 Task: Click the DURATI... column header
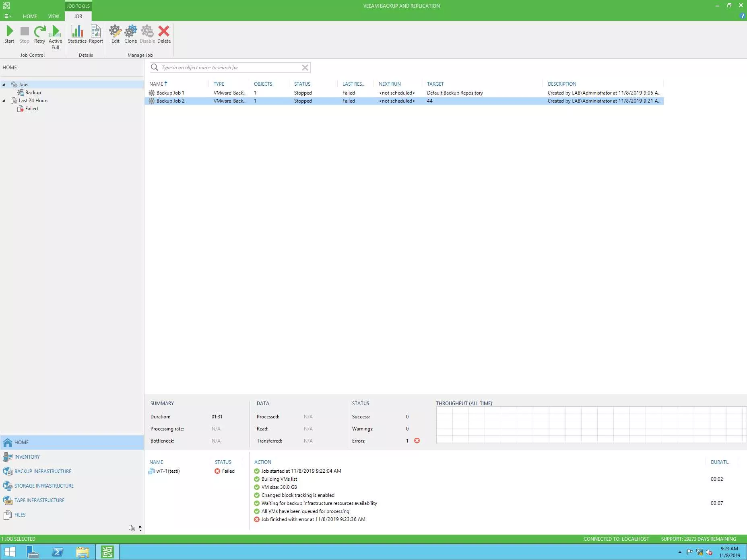[x=720, y=462]
